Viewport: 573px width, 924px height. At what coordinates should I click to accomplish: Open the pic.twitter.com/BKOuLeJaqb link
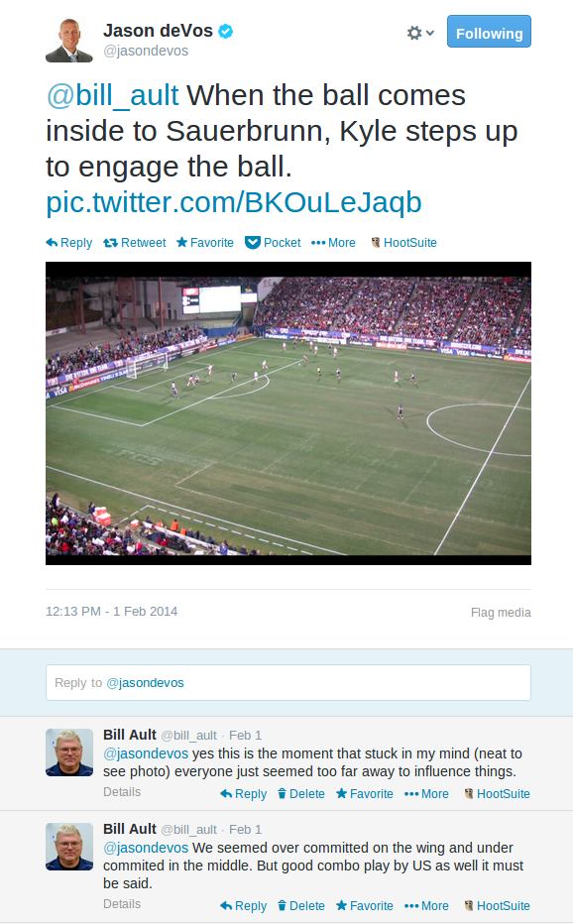[234, 202]
